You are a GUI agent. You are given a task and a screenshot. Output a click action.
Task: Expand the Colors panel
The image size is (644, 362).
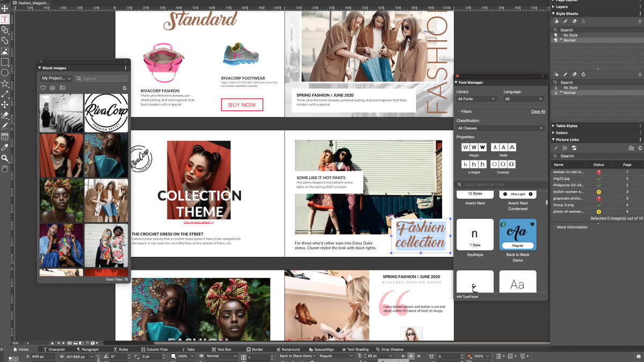(561, 133)
